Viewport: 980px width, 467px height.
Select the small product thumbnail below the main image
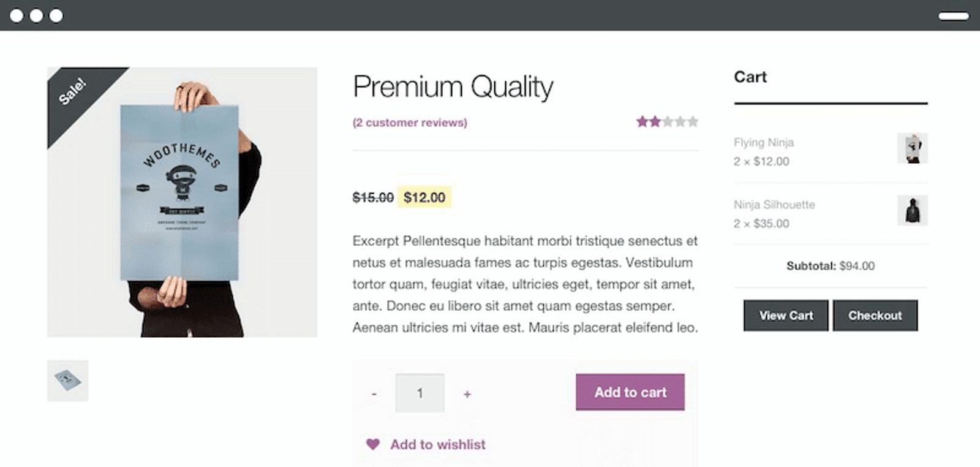[67, 381]
